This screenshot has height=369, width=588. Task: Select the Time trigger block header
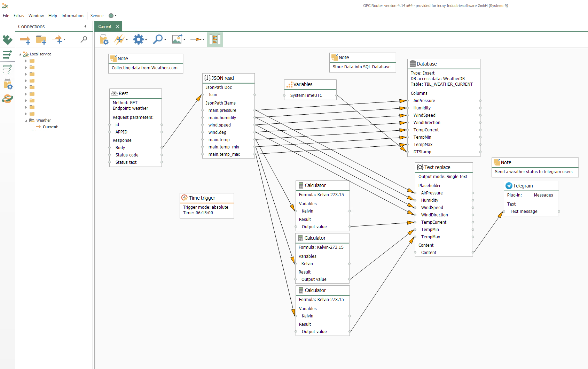202,198
